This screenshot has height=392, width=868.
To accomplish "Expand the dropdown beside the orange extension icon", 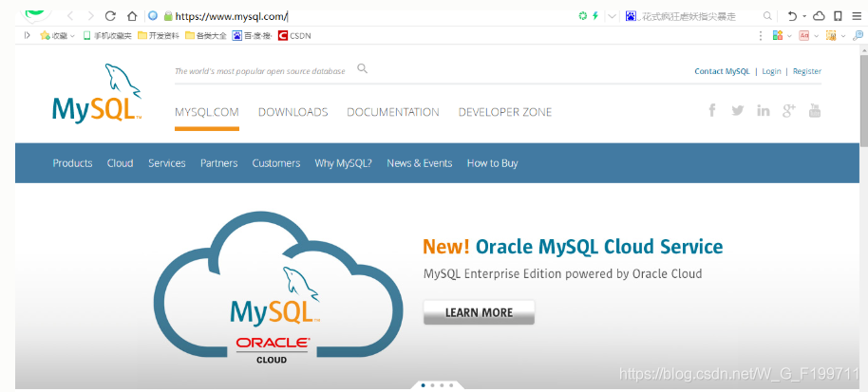I will (x=843, y=36).
